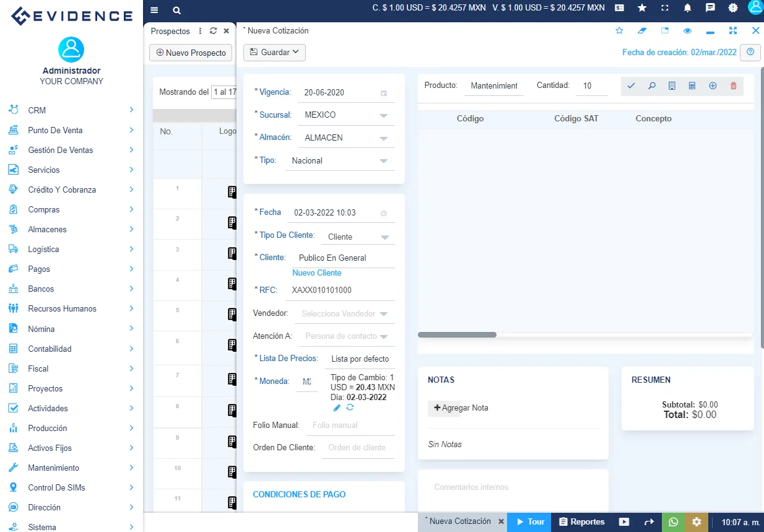This screenshot has width=764, height=532.
Task: Open the product search magnifier icon
Action: [651, 86]
